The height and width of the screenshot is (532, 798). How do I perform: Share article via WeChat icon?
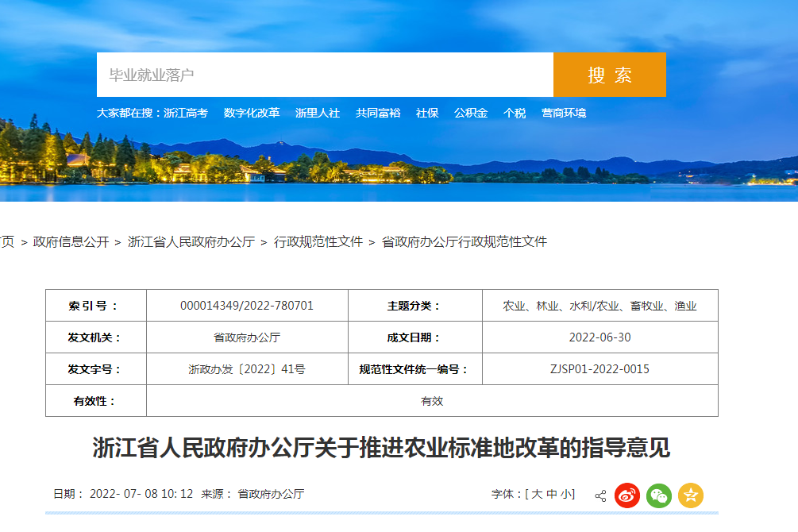(659, 495)
